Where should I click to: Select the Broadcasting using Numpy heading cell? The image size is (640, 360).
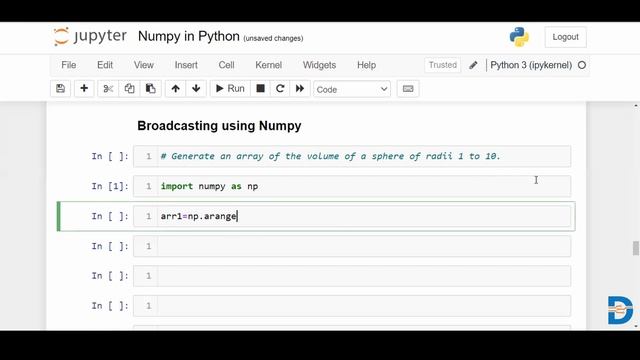point(219,126)
